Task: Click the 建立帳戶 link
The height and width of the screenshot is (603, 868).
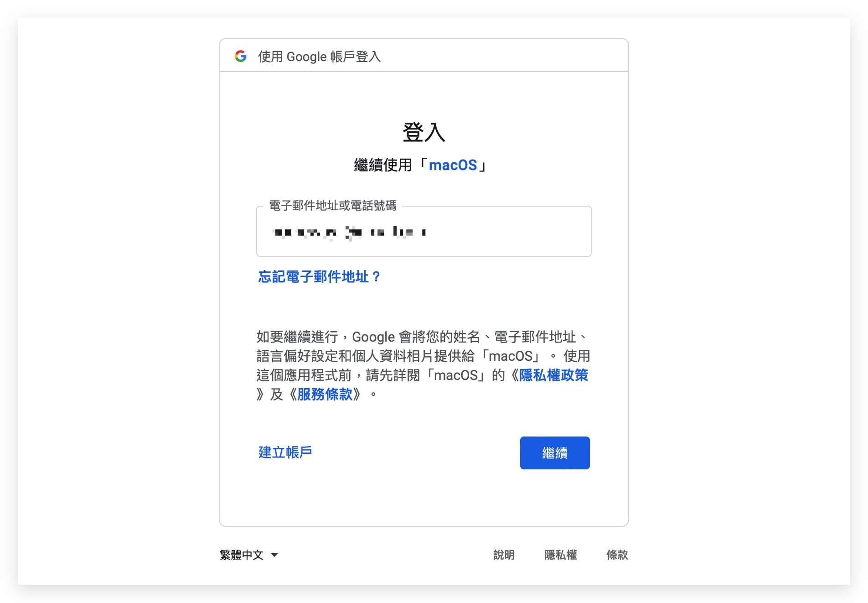Action: tap(285, 452)
